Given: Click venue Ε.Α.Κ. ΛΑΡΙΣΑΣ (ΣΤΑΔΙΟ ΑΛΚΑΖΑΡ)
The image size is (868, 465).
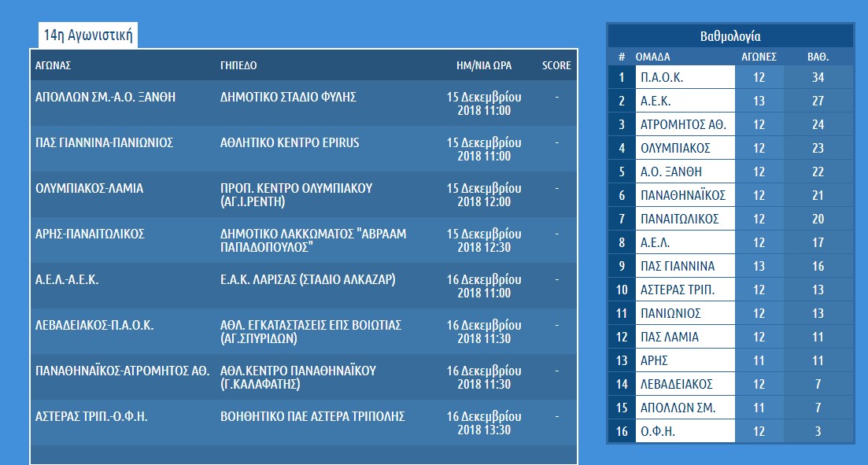Looking at the screenshot, I should click(x=308, y=279).
